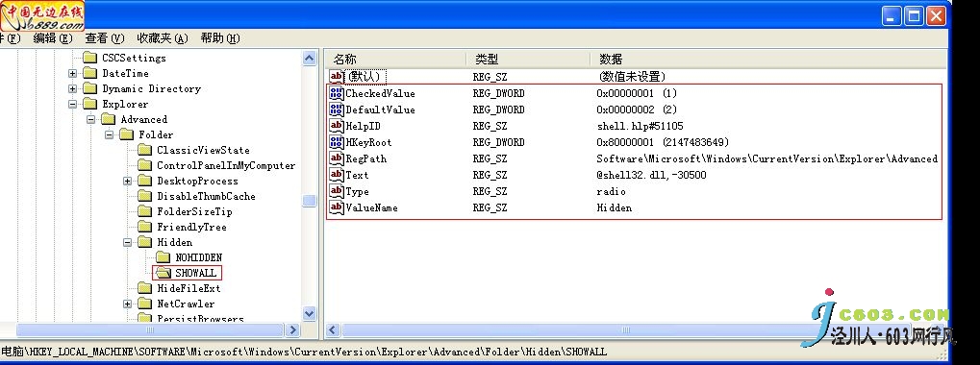Expand the DesktopProcess tree node

[128, 181]
